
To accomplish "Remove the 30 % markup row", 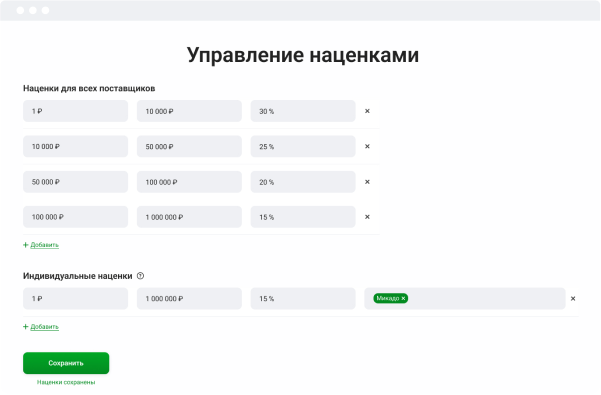I will coord(367,111).
